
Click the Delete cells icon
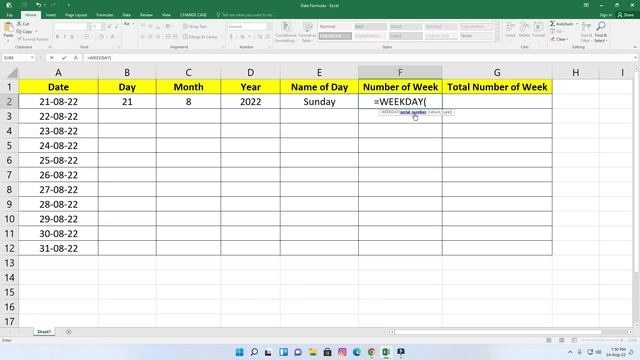click(x=524, y=27)
